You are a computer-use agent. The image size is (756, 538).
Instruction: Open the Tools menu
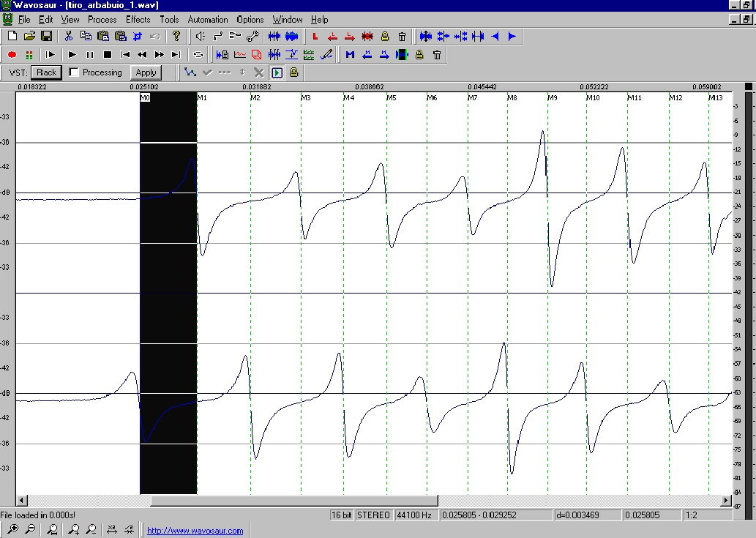[169, 20]
